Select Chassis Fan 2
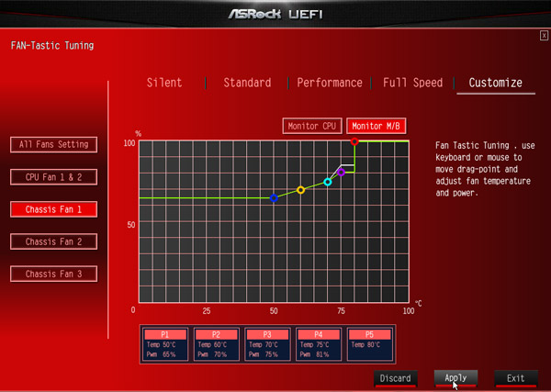The image size is (551, 392). click(54, 241)
